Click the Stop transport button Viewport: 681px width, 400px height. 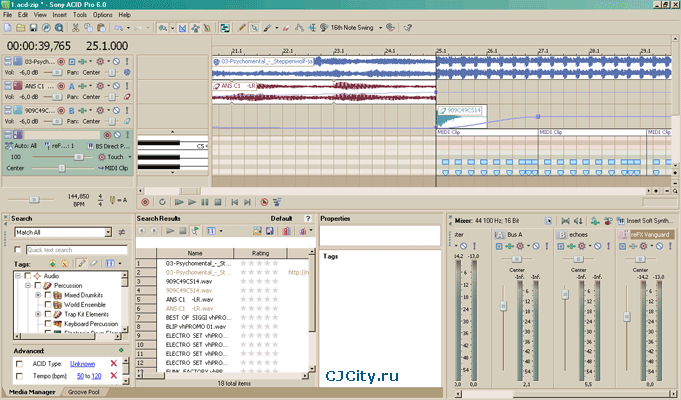coord(218,202)
